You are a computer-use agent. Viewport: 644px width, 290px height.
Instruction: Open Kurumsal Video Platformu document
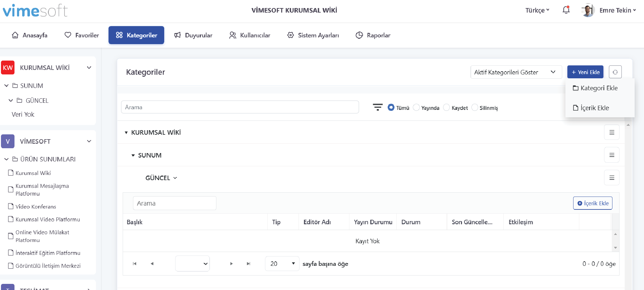pos(44,219)
